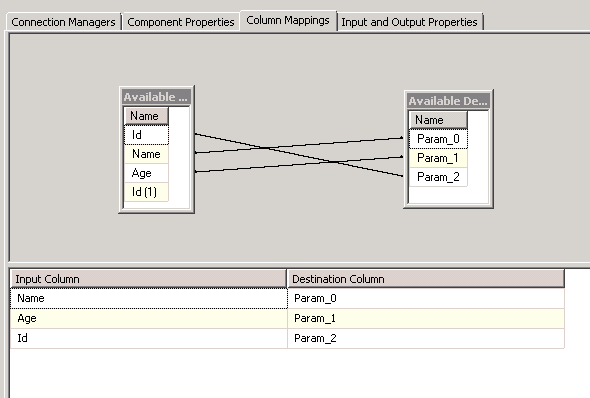
Task: Select Param_0 destination cell in mapping grid
Action: [x=426, y=298]
